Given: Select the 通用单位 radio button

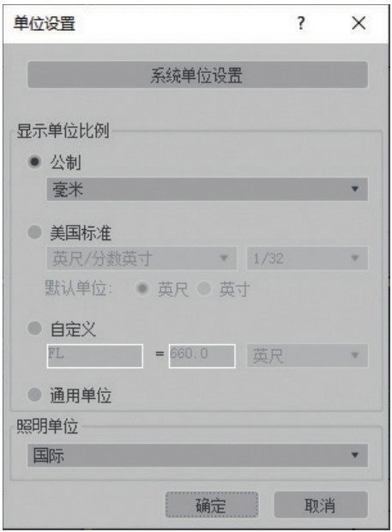Looking at the screenshot, I should click(34, 395).
